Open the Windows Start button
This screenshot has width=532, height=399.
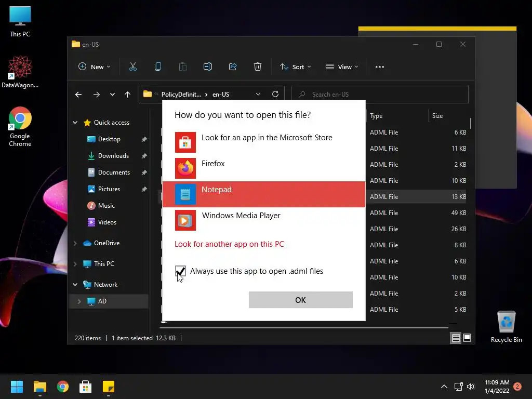(17, 387)
